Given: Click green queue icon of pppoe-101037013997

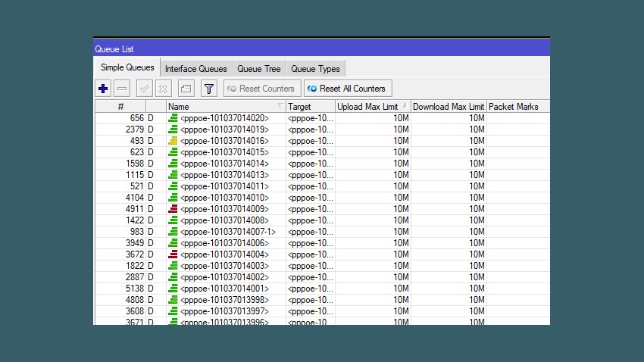Looking at the screenshot, I should [x=173, y=311].
